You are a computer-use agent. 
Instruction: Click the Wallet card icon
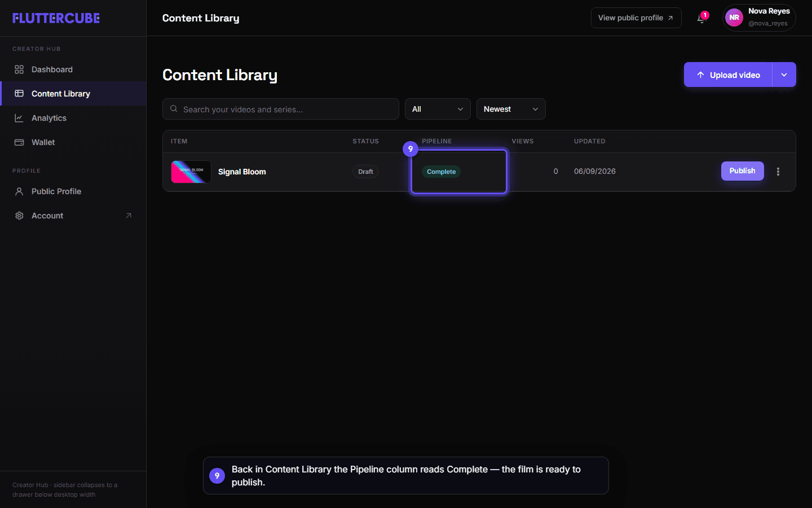point(19,142)
